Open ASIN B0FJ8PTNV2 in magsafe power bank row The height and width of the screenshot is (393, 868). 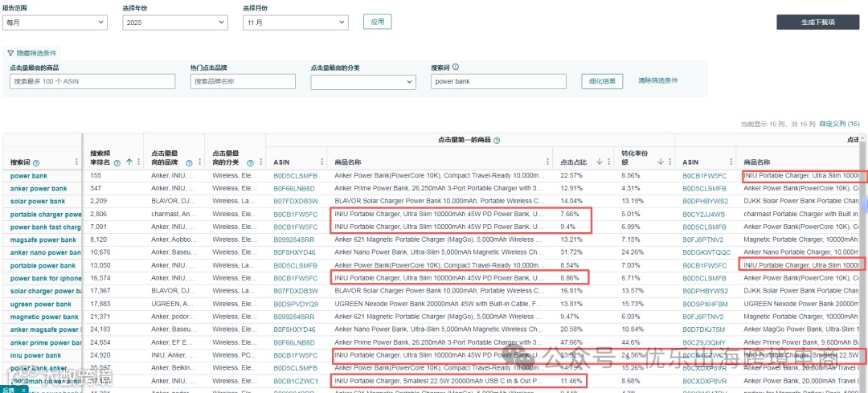(x=705, y=240)
